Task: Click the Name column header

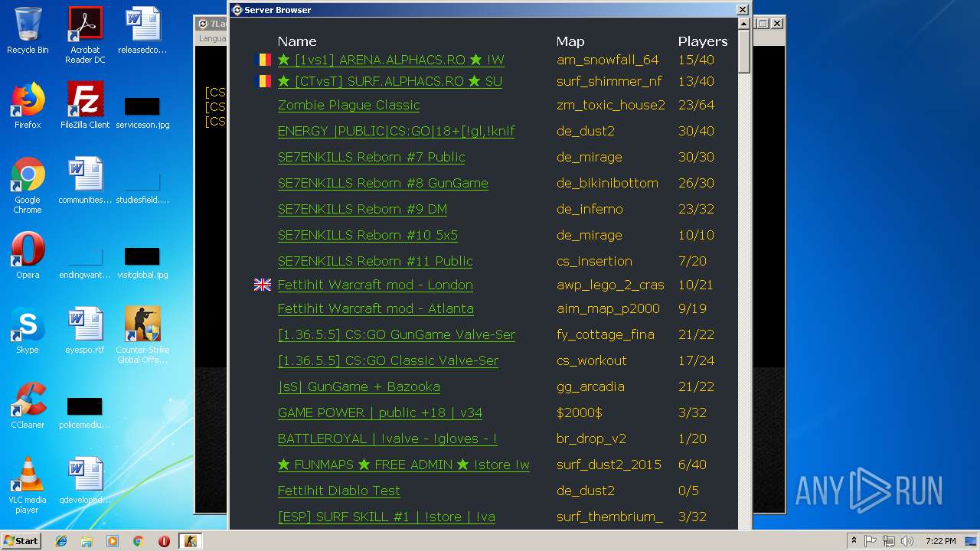Action: click(x=297, y=41)
